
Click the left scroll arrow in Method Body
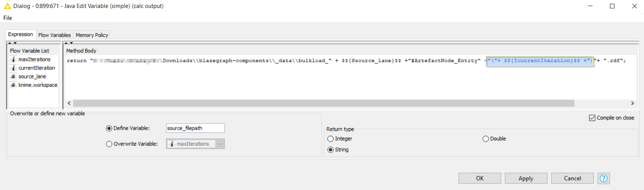pyautogui.click(x=69, y=103)
